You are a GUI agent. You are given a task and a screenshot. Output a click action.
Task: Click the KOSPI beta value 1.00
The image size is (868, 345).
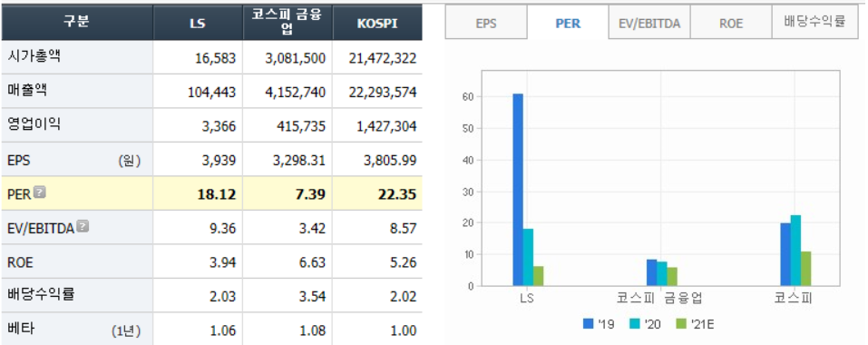404,330
